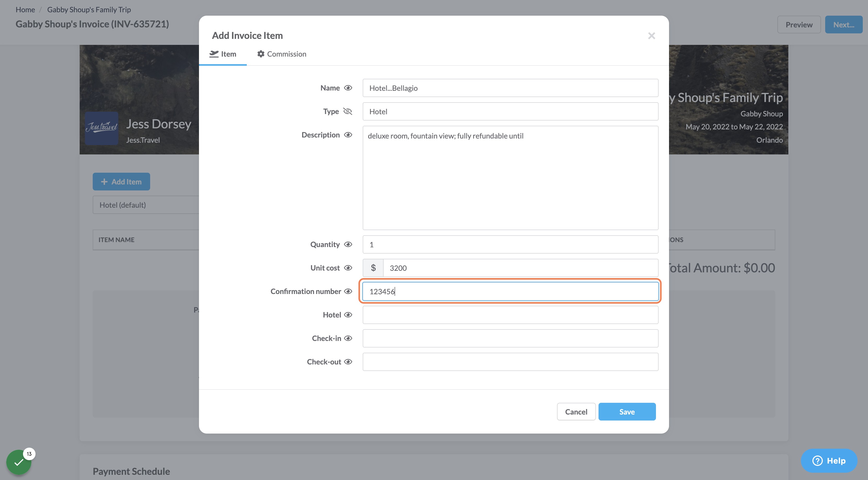Close the Add Invoice Item dialog
Viewport: 868px width, 480px height.
[651, 36]
